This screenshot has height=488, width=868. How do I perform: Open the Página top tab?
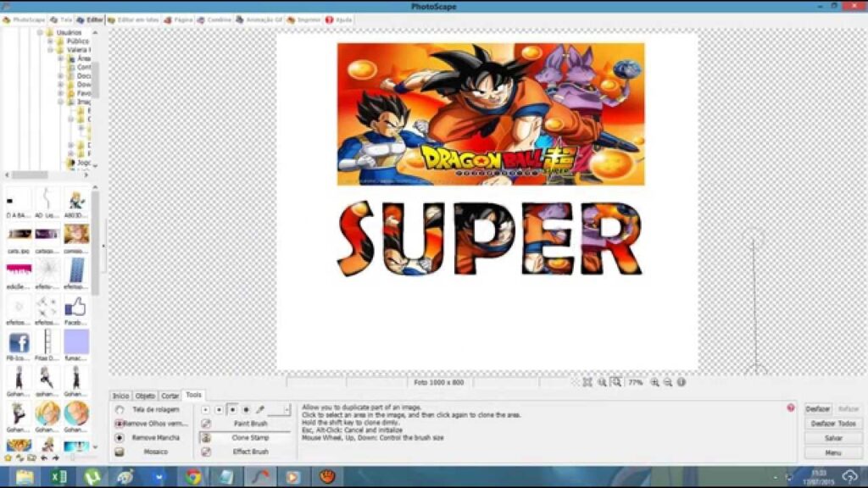[178, 20]
